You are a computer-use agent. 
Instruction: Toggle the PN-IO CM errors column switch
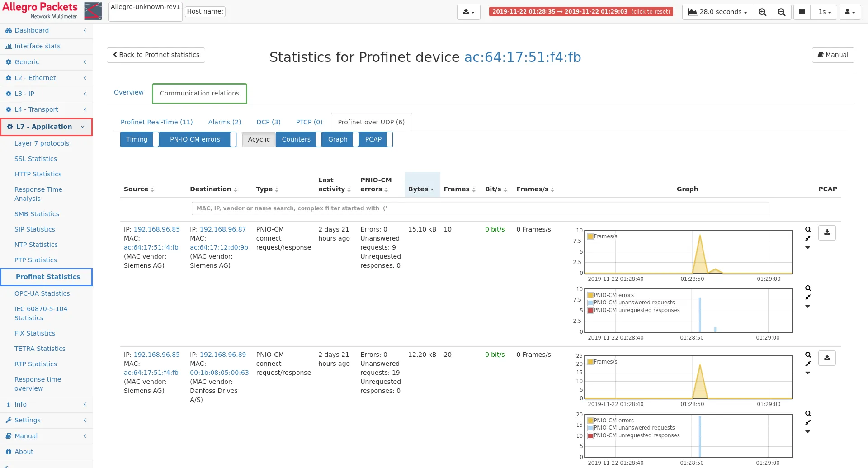[198, 139]
